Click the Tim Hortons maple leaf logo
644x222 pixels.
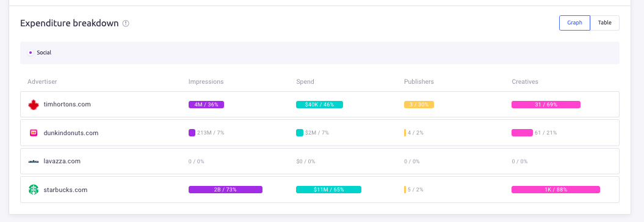[x=33, y=105]
